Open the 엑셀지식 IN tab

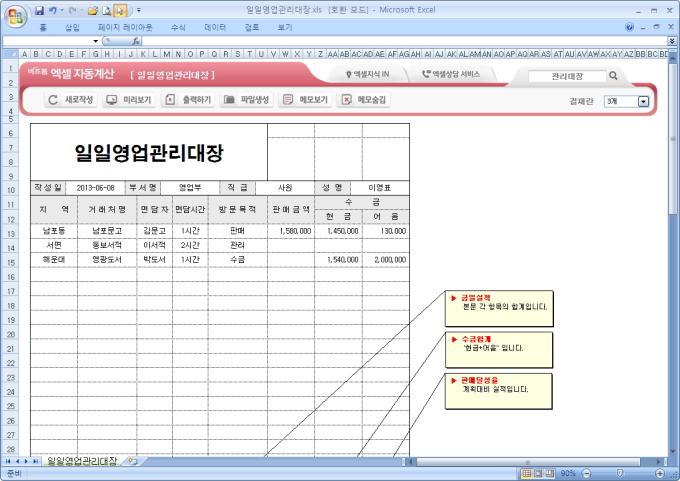point(368,75)
